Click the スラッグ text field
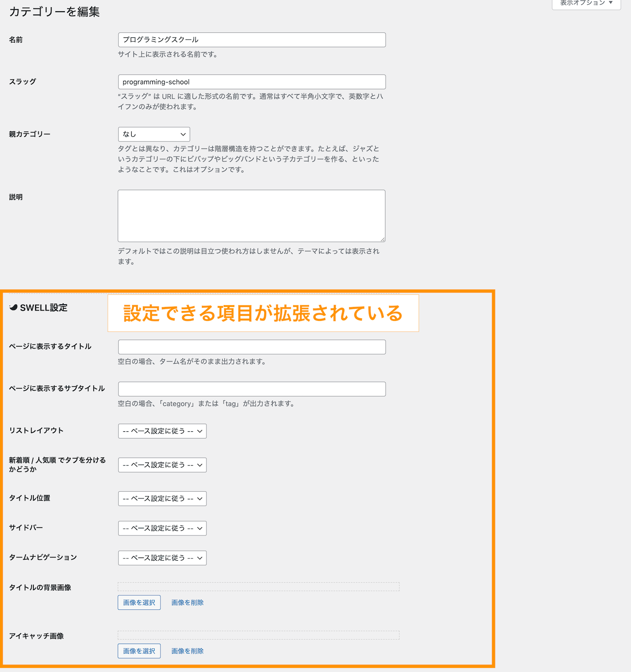Screen dimensions: 631x672 (252, 82)
